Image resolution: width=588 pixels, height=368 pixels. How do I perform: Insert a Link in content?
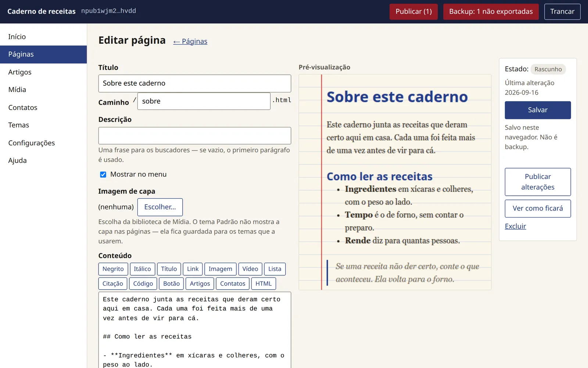click(193, 269)
